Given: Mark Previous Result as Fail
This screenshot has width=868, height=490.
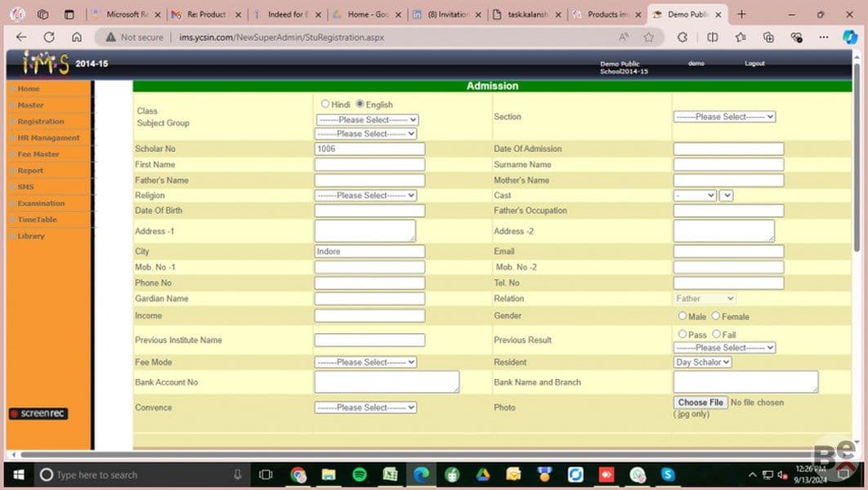Looking at the screenshot, I should click(x=716, y=334).
